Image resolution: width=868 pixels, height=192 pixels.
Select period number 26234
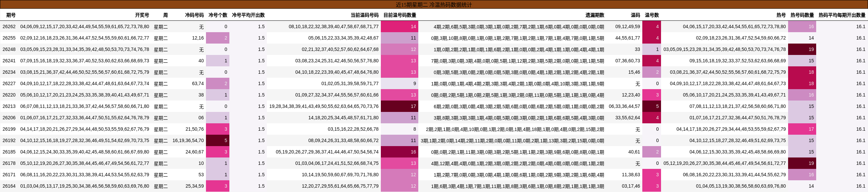[9, 72]
